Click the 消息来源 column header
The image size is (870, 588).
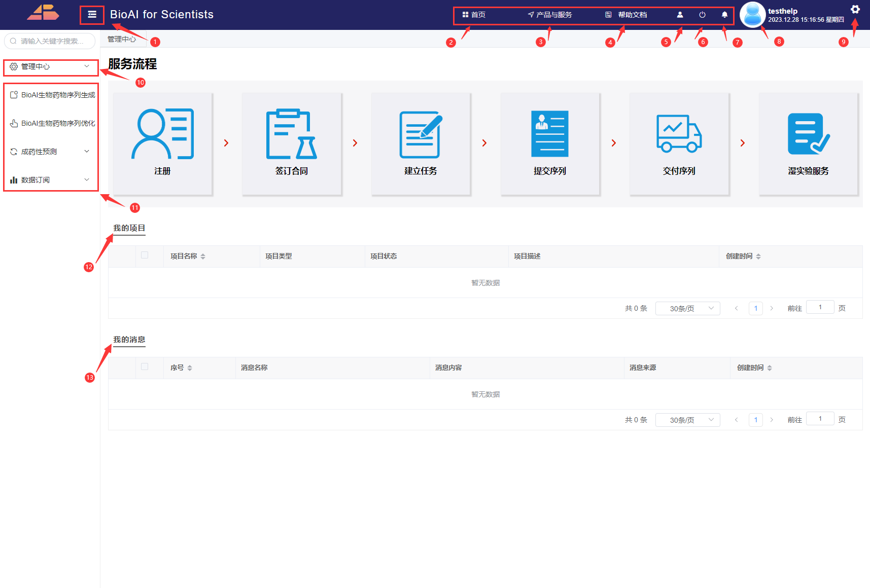643,368
